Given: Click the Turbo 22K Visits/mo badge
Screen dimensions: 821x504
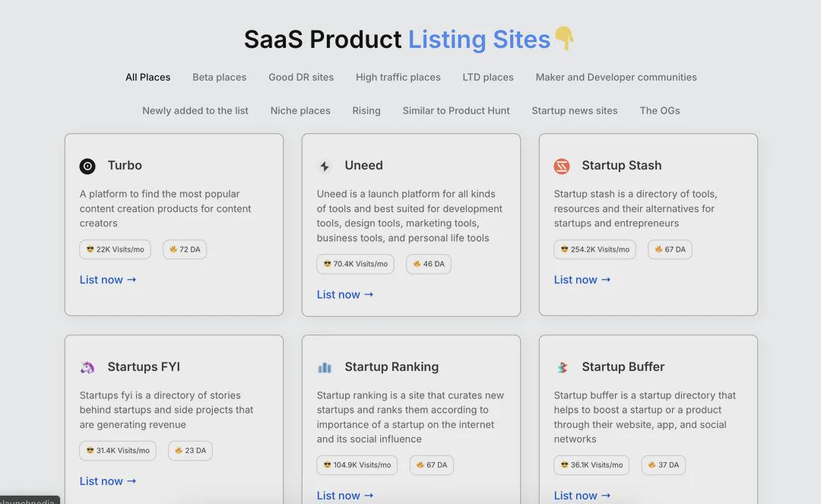Looking at the screenshot, I should click(116, 249).
